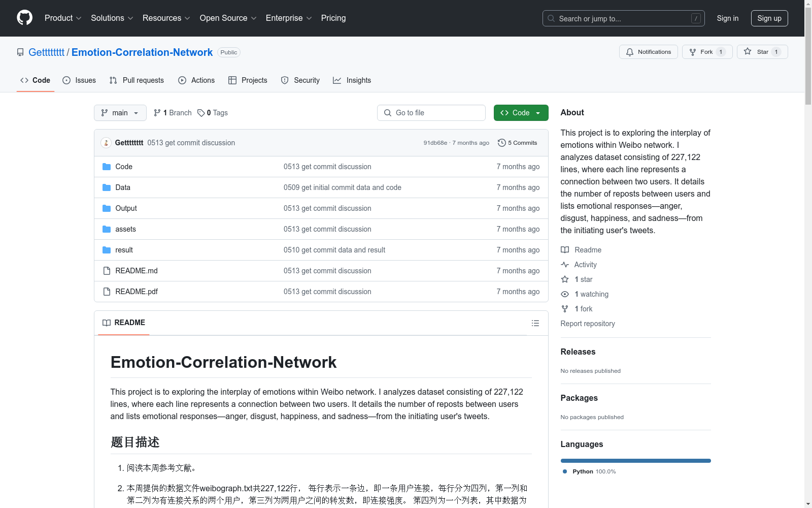Viewport: 812px width, 508px height.
Task: Switch to the Issues tab
Action: coord(79,80)
